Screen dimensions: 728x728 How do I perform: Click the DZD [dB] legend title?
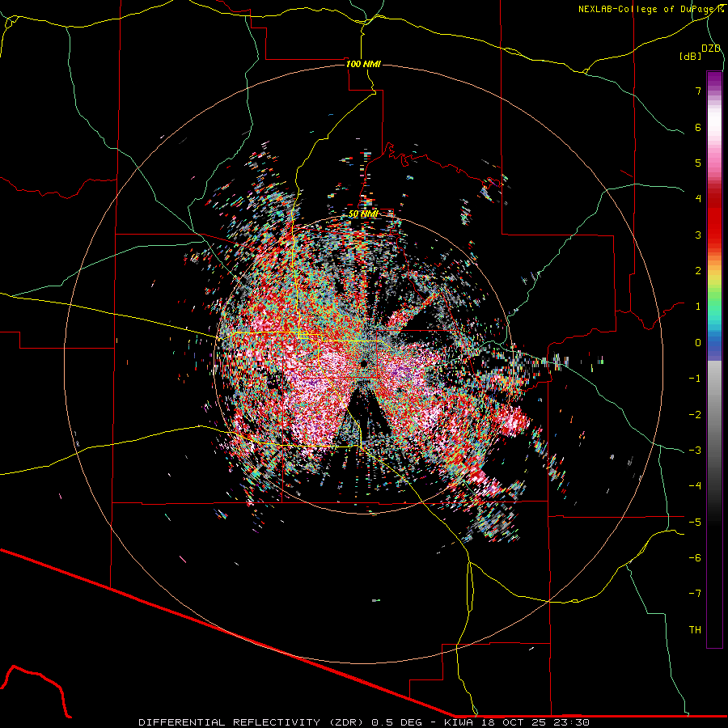tap(700, 52)
